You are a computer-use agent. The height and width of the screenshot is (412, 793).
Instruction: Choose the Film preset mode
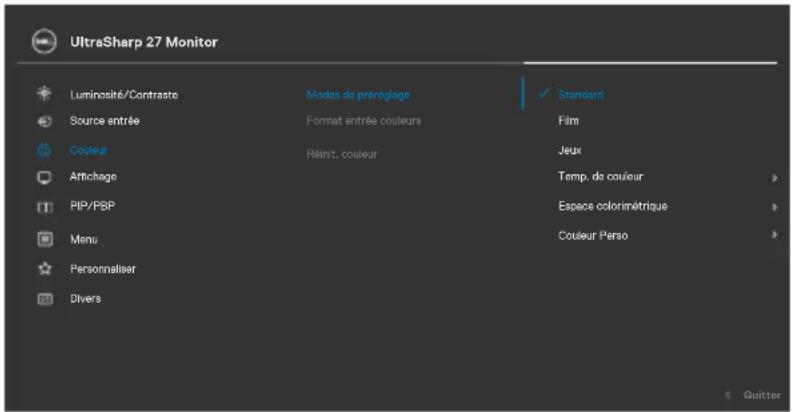[x=568, y=121]
